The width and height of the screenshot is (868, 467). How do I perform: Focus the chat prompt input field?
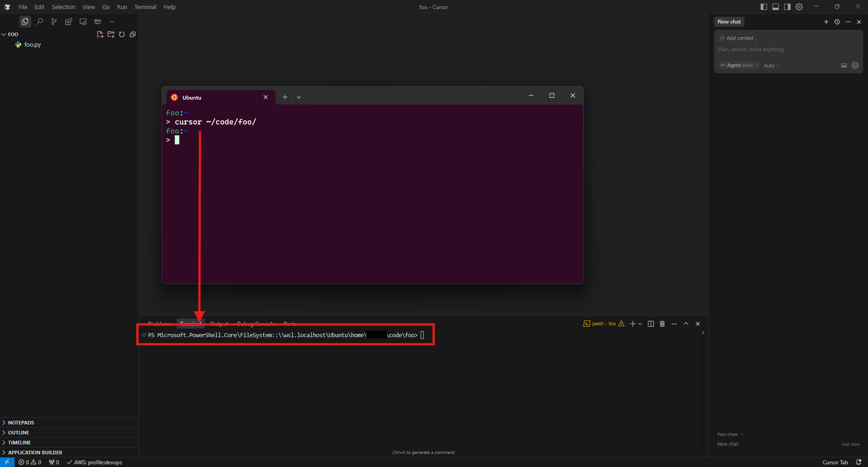788,49
